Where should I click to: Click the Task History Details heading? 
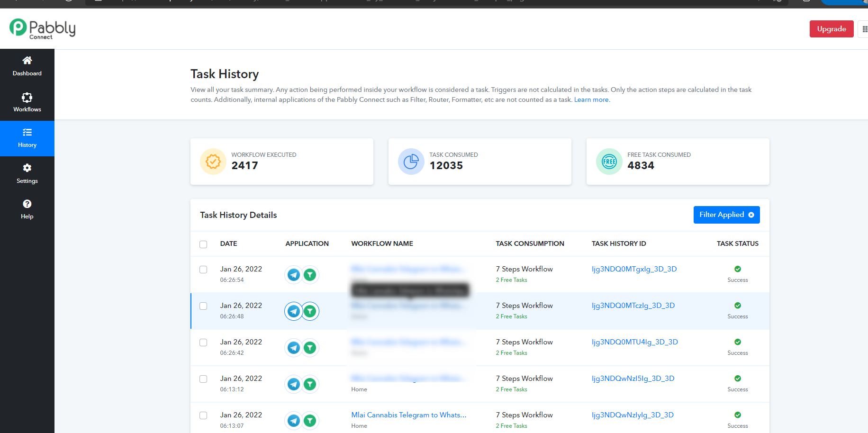click(x=238, y=215)
